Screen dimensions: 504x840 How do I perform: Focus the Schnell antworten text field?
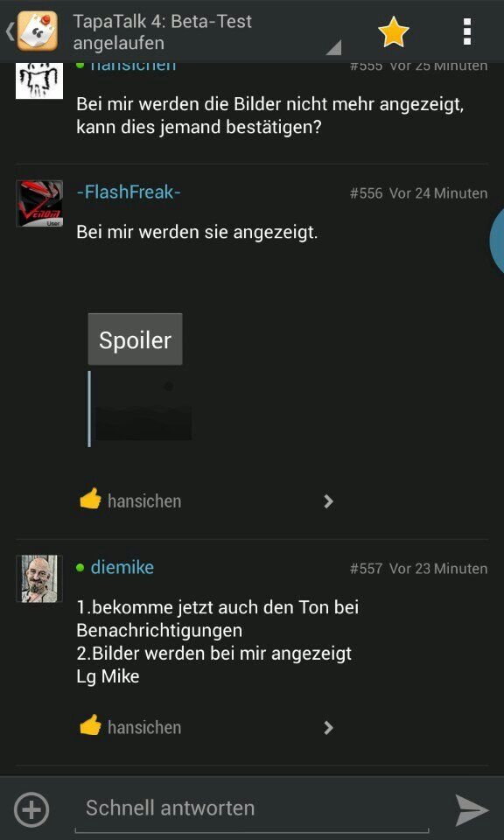pyautogui.click(x=252, y=808)
